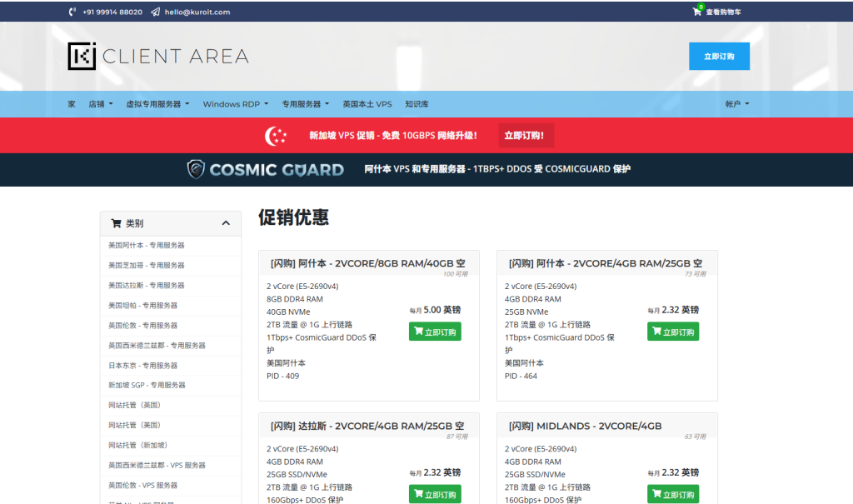Click phone number +91 99914 88020
This screenshot has height=504, width=853.
pos(112,12)
